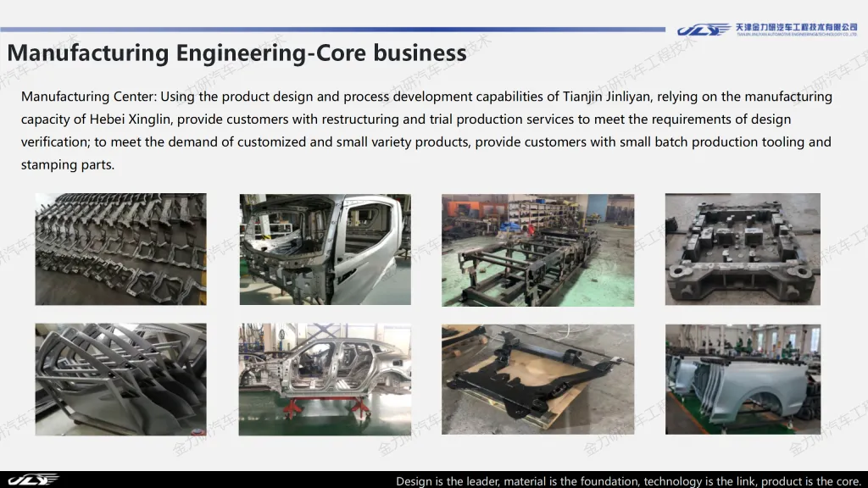Click the black subframe assembly photo
The height and width of the screenshot is (488, 868).
(537, 379)
